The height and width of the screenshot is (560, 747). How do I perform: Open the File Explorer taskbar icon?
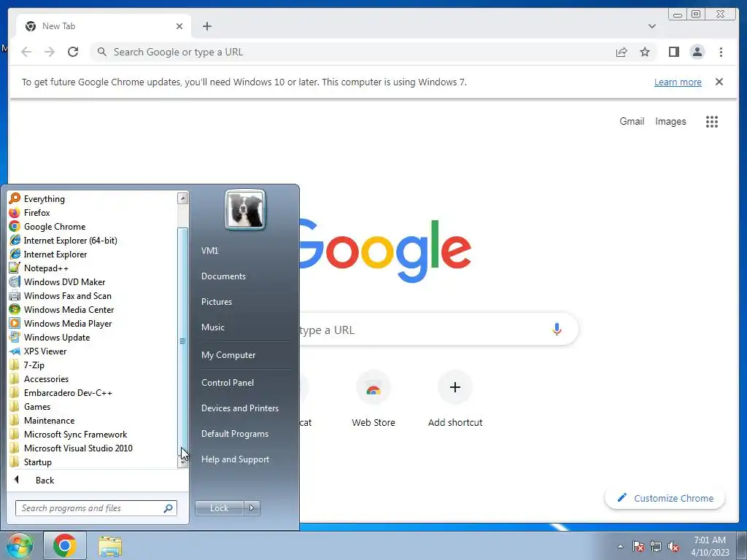point(110,546)
